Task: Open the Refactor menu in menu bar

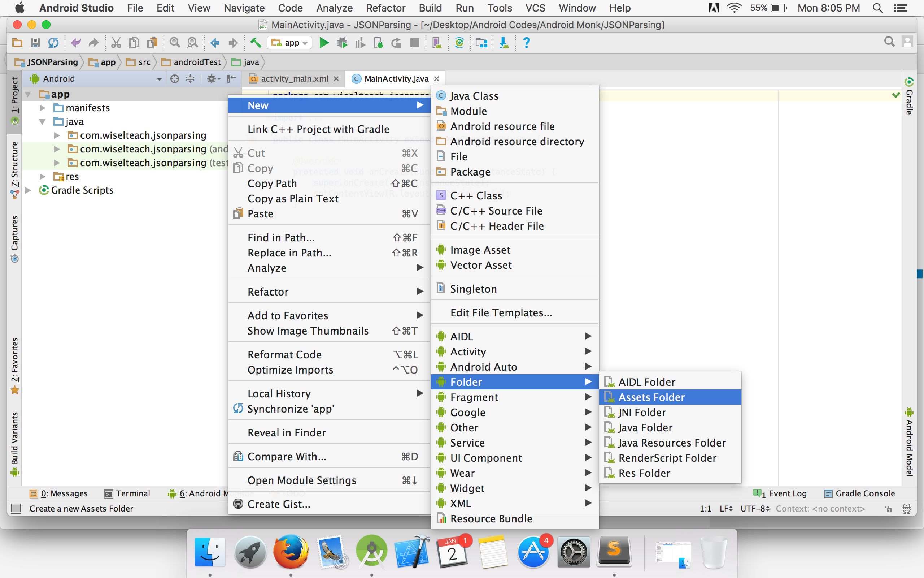Action: click(x=385, y=8)
